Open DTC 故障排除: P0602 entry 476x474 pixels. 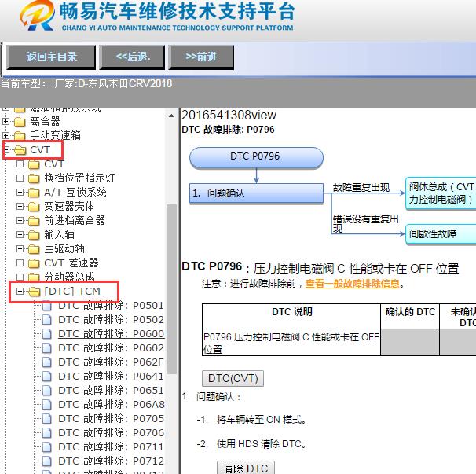click(111, 348)
